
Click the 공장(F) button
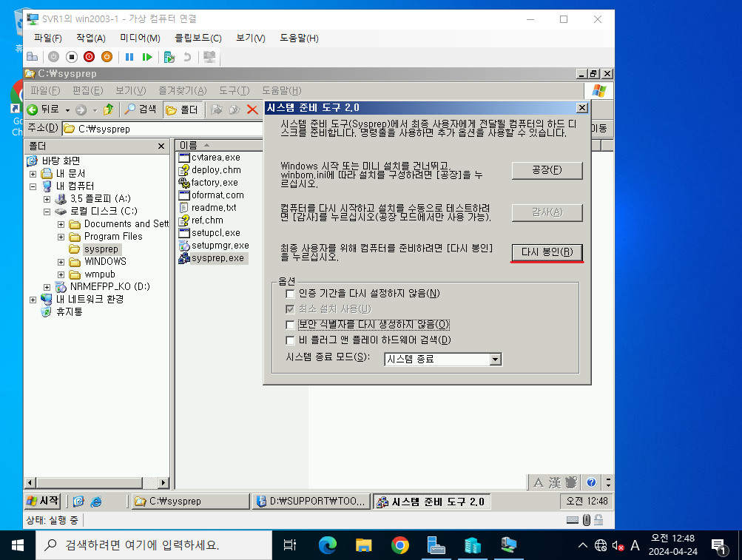[x=547, y=170]
